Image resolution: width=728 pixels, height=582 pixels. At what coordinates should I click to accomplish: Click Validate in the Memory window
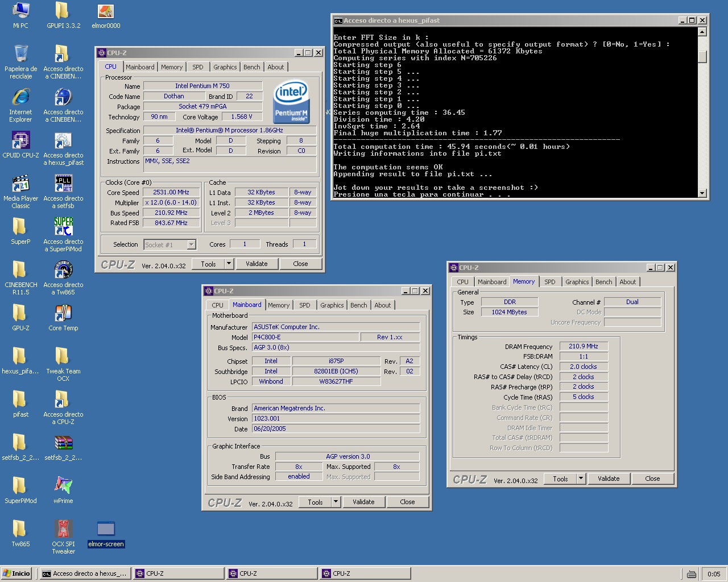tap(609, 479)
